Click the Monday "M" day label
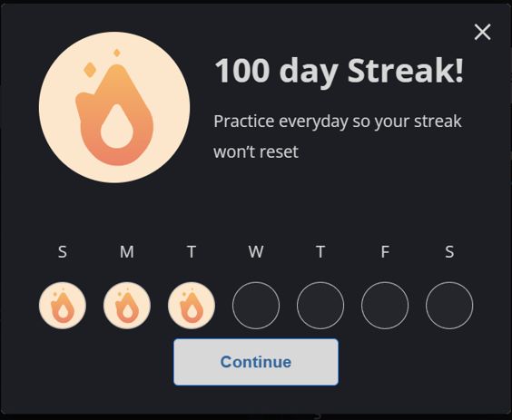The width and height of the screenshot is (512, 420). tap(127, 251)
